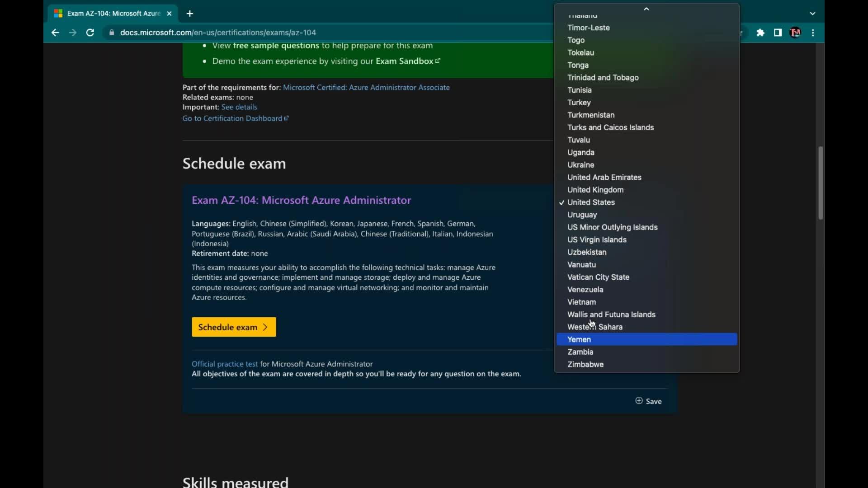The height and width of the screenshot is (488, 868).
Task: Choose Zimbabwe at list bottom
Action: (x=646, y=365)
